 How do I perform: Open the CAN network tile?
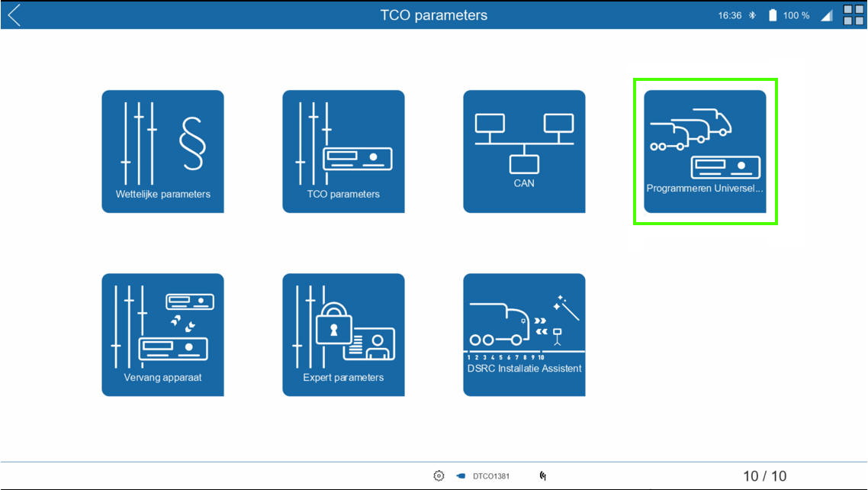tap(524, 151)
